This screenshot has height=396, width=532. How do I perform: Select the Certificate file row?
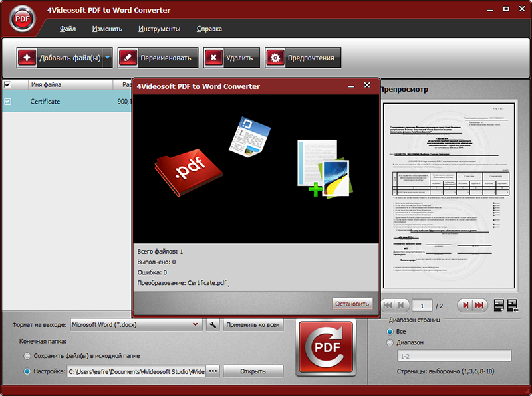pos(67,102)
